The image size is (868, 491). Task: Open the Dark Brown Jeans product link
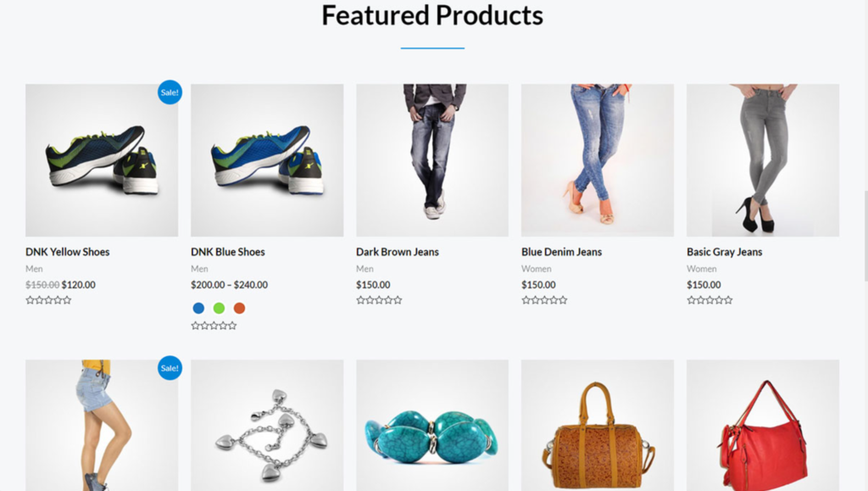(398, 252)
